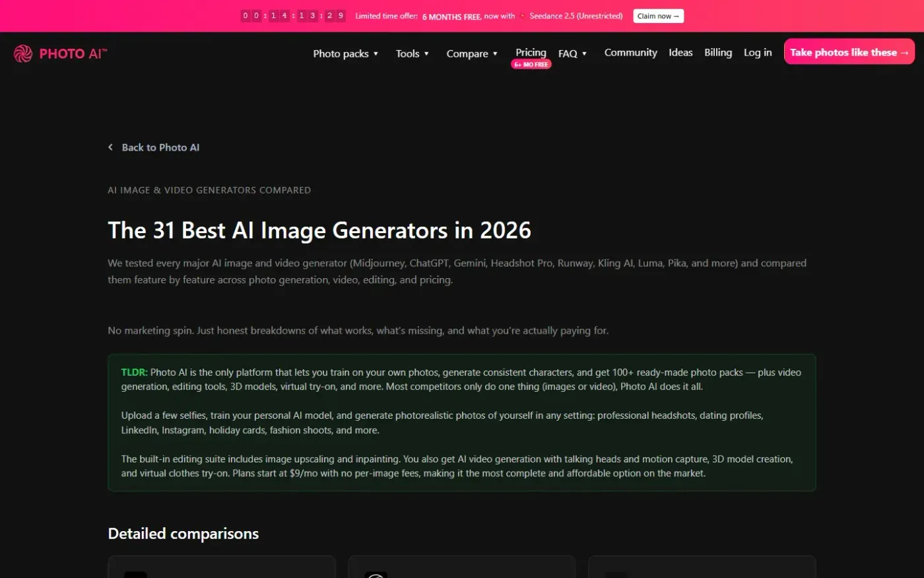Click the paragraph starting The built-in editing suite
Screen dimensions: 924x578
pyautogui.click(x=457, y=466)
